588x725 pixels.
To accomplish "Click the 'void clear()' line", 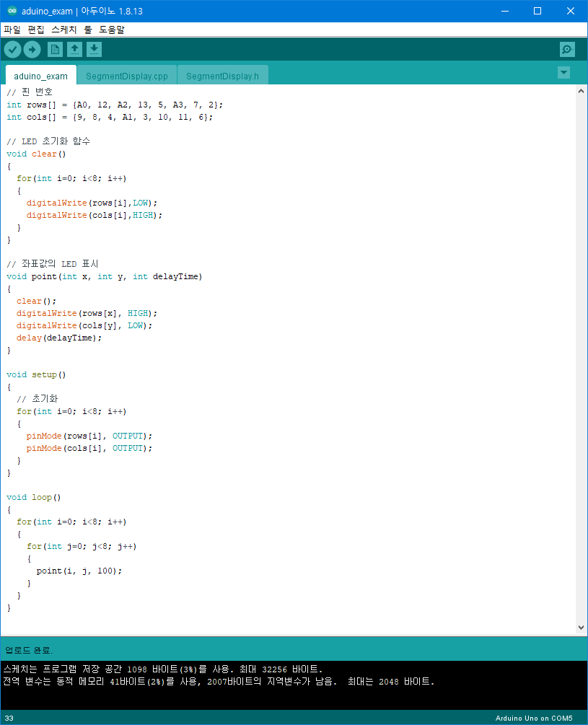I will click(36, 154).
